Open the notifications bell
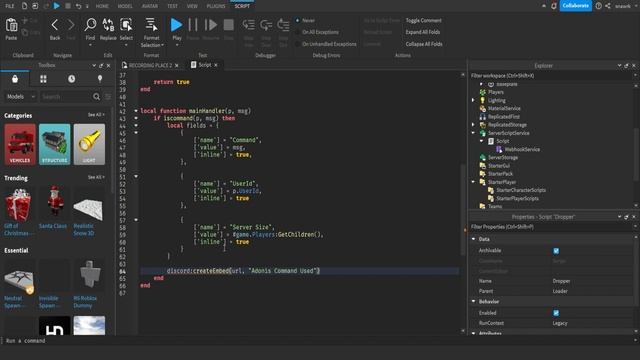640x360 pixels. (553, 6)
